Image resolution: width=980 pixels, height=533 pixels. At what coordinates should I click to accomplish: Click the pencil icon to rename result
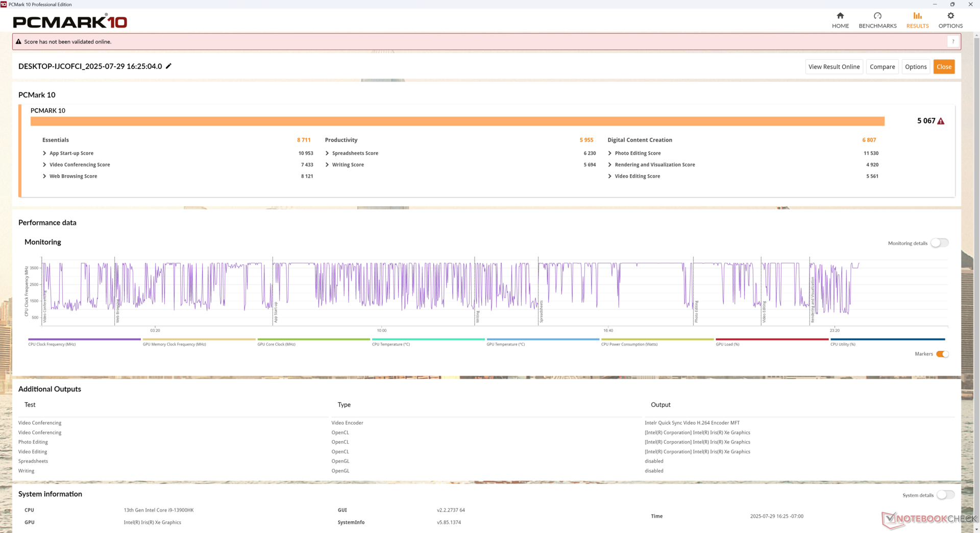(x=168, y=66)
